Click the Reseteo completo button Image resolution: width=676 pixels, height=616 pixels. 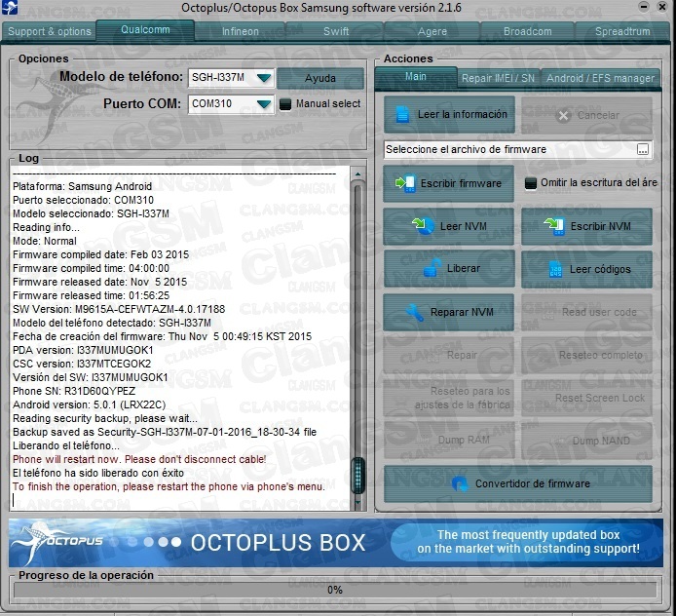pos(586,355)
